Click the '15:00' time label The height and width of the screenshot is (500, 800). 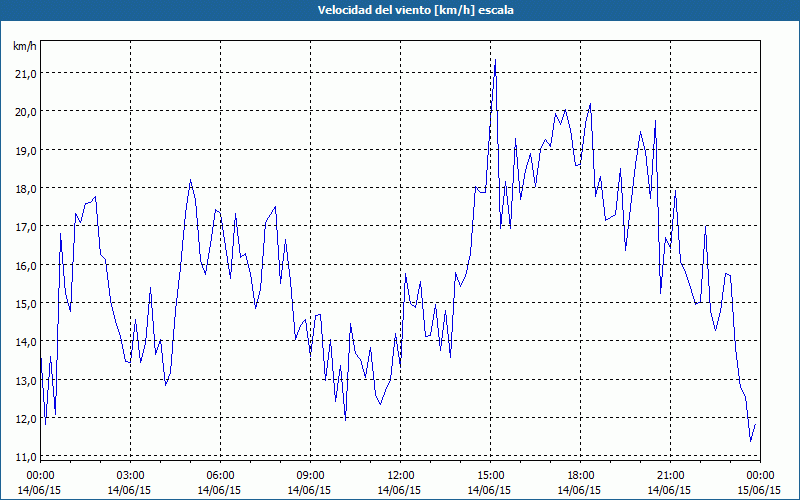pyautogui.click(x=491, y=476)
